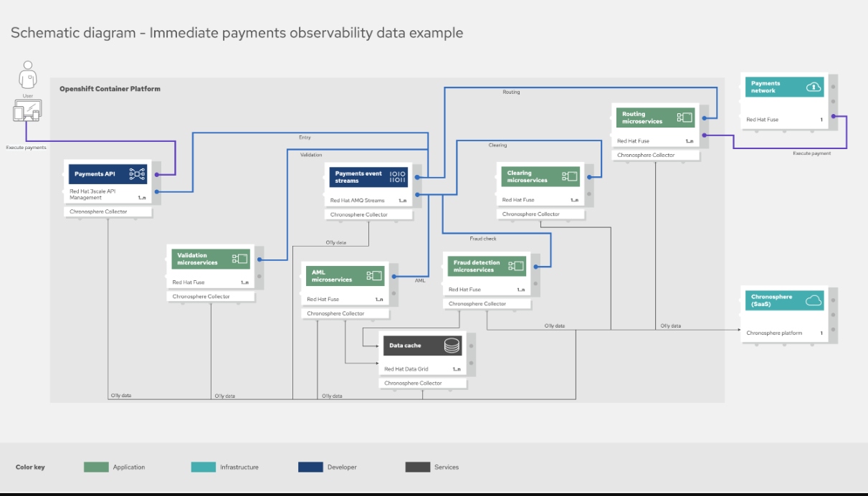The image size is (868, 496).
Task: Click Chronosphere Collector under Routing microservices
Action: click(x=646, y=155)
